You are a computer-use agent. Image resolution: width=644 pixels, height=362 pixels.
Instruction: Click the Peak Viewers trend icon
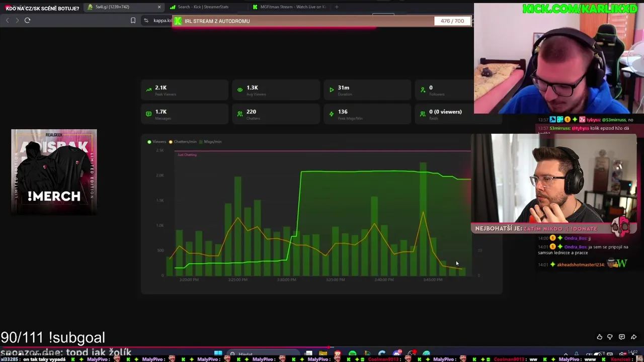coord(148,90)
